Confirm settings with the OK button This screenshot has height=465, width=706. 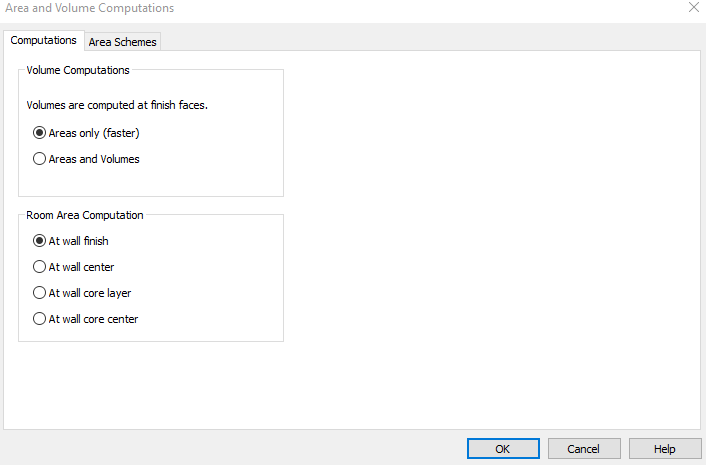click(x=503, y=449)
